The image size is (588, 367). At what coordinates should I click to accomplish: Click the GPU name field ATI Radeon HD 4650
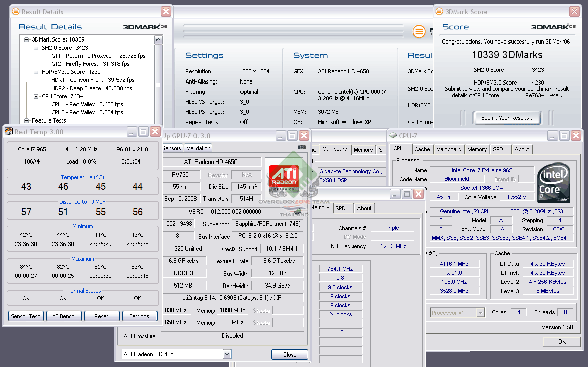tap(212, 162)
